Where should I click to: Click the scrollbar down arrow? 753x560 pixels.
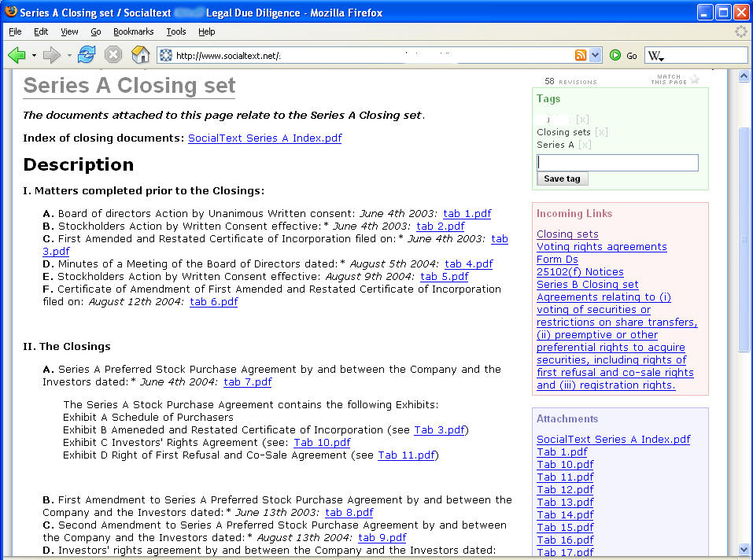click(744, 548)
